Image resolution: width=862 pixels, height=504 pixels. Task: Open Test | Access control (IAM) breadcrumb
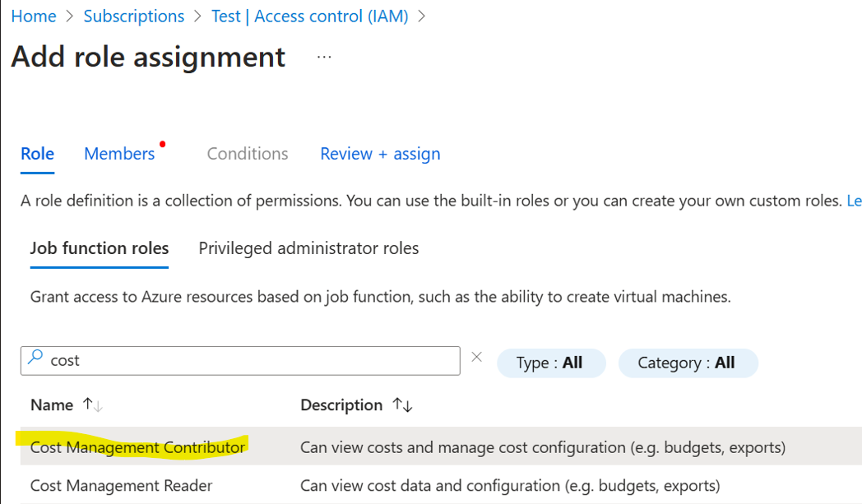pyautogui.click(x=309, y=16)
